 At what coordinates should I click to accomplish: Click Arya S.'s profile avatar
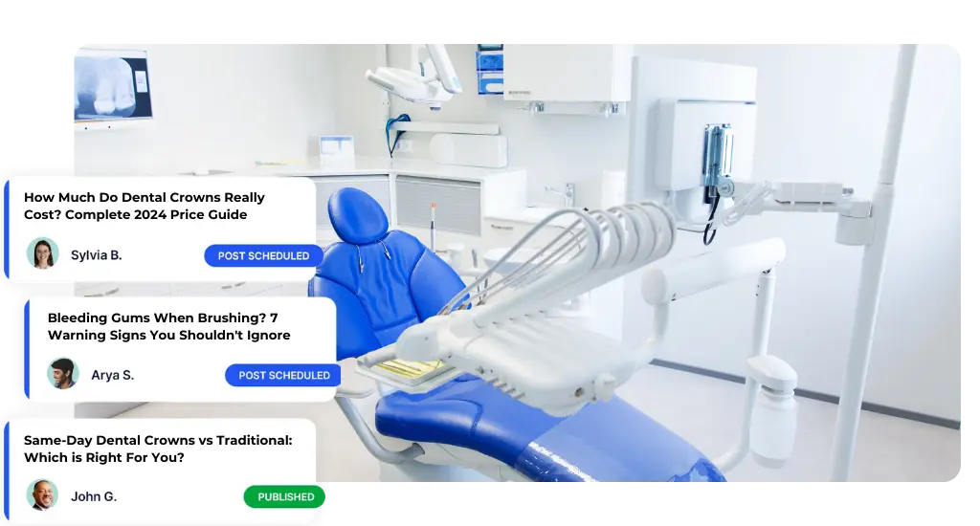[x=63, y=374]
